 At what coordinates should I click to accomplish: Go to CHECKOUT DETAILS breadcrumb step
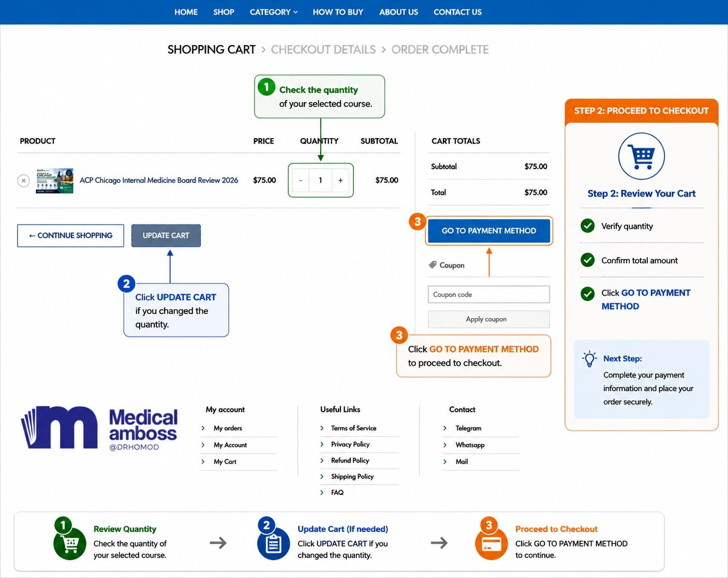tap(323, 50)
